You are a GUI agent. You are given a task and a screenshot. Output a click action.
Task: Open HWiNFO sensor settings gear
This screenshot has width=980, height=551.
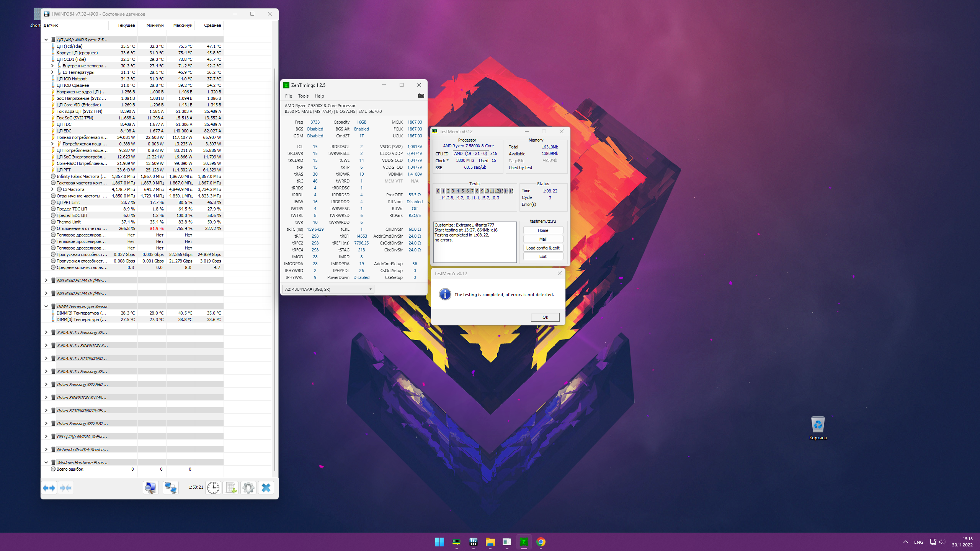[x=248, y=488]
